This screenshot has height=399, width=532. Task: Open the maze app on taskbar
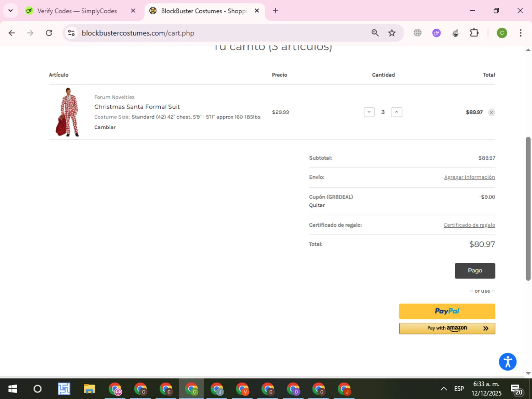[64, 389]
